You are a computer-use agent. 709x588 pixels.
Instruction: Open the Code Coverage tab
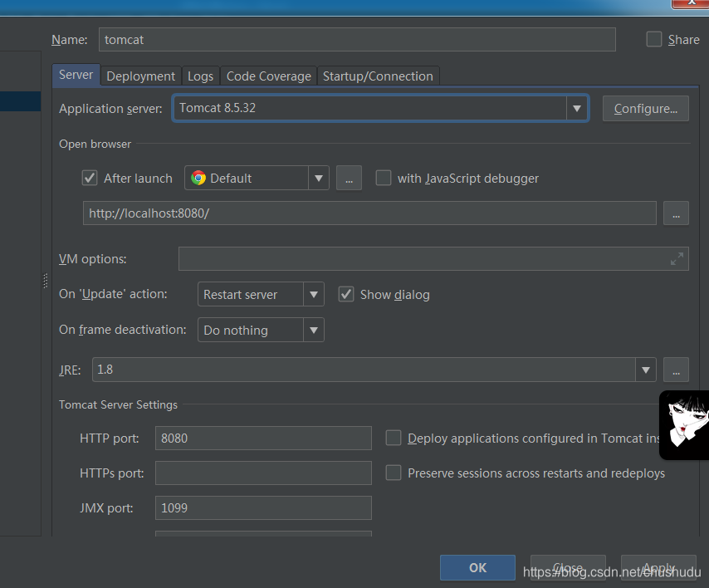[x=269, y=76]
